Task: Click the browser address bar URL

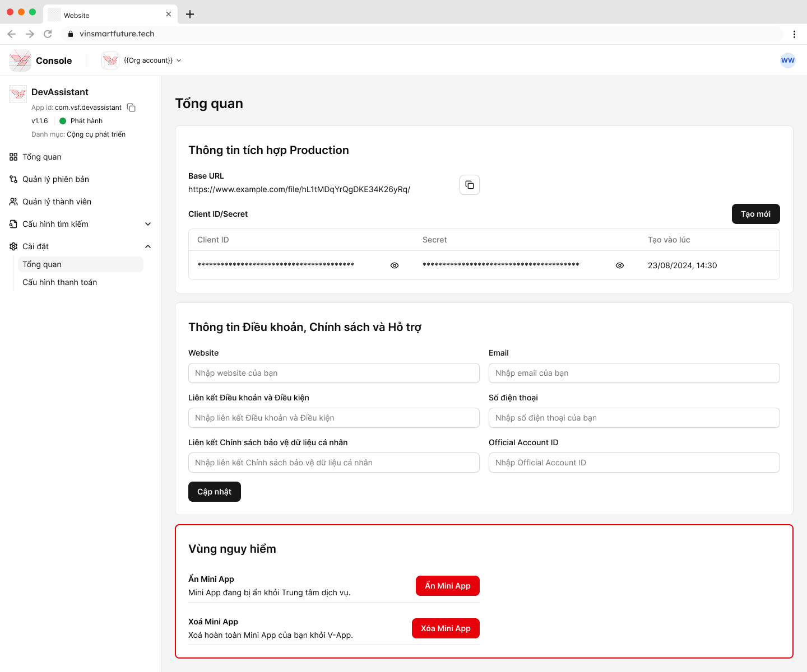Action: pos(117,34)
